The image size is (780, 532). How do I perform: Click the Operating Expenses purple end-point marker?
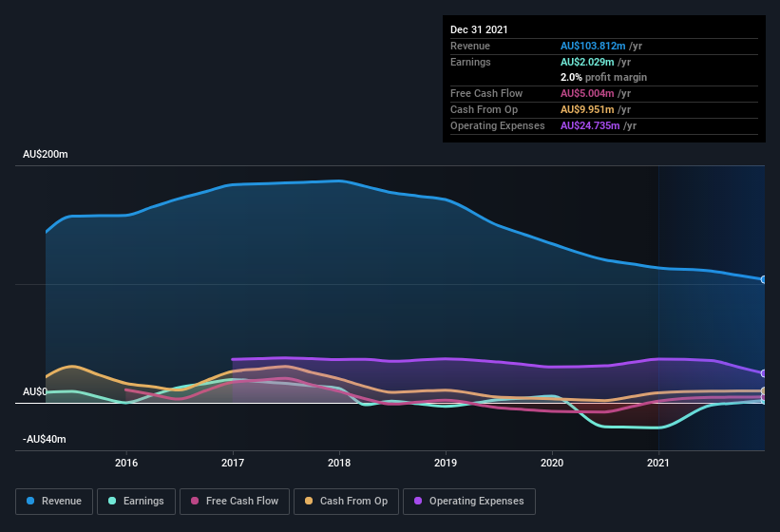click(764, 373)
